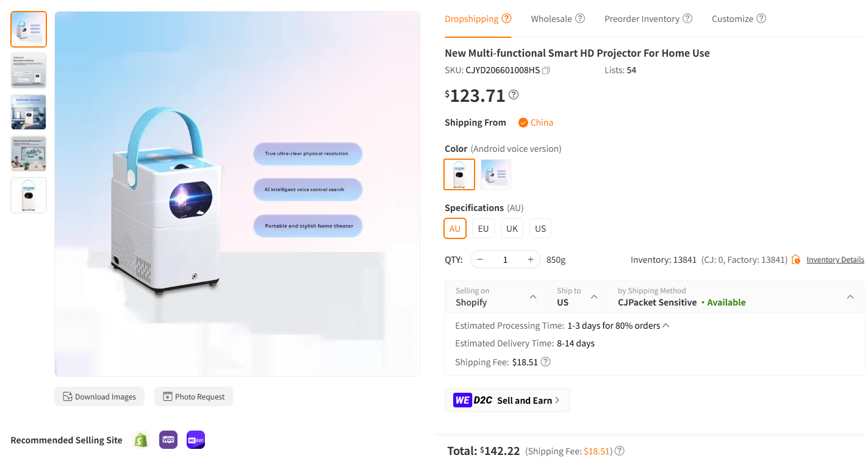
Task: Click the help icon beside the price
Action: coord(514,95)
